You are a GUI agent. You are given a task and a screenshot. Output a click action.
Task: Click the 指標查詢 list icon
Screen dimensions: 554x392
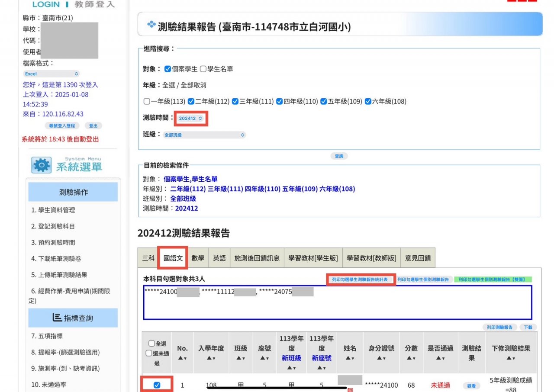[x=57, y=318]
